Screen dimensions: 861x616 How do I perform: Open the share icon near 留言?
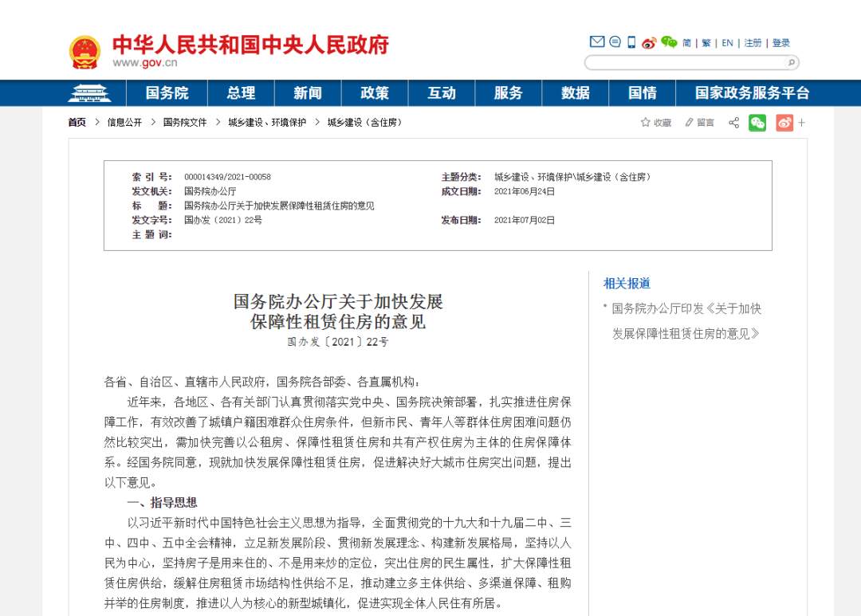click(733, 123)
